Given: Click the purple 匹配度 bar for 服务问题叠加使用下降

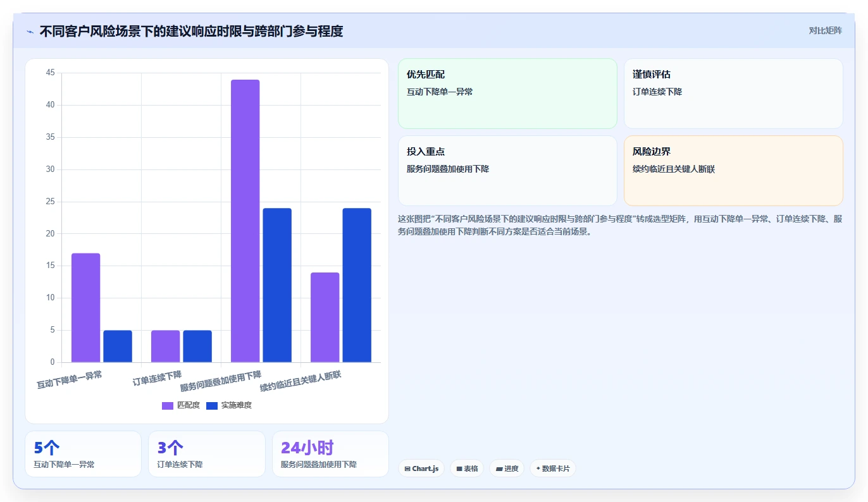Looking at the screenshot, I should point(245,221).
